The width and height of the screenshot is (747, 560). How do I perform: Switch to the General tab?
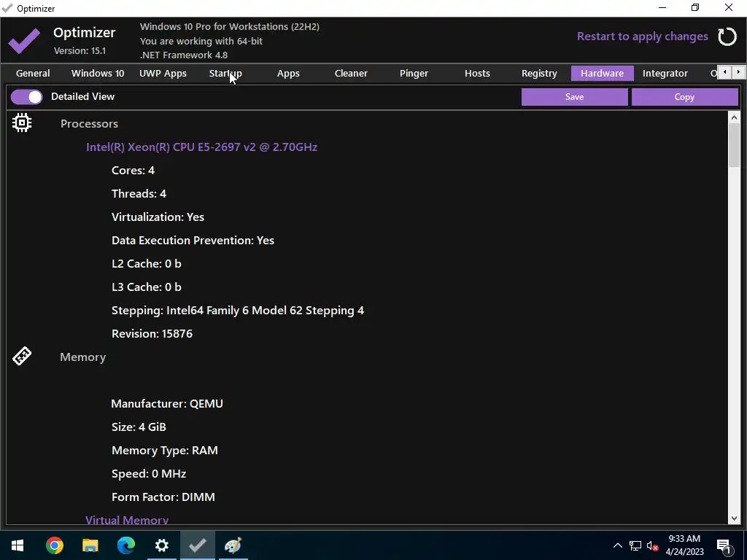click(33, 74)
